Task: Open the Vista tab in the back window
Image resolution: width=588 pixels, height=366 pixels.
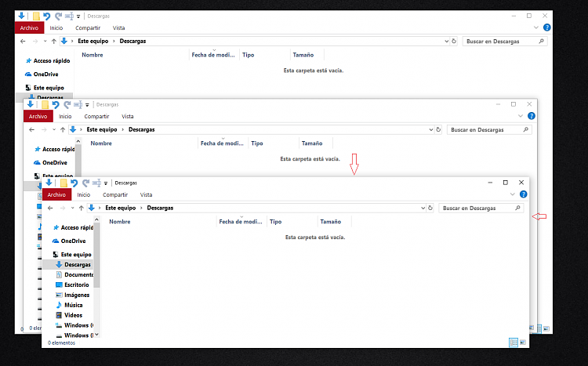Action: (119, 27)
